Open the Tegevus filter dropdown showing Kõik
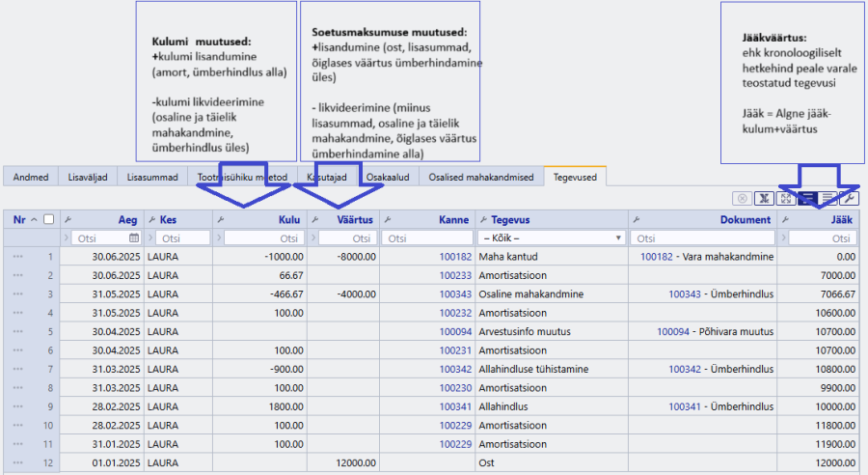This screenshot has height=475, width=868. click(552, 237)
